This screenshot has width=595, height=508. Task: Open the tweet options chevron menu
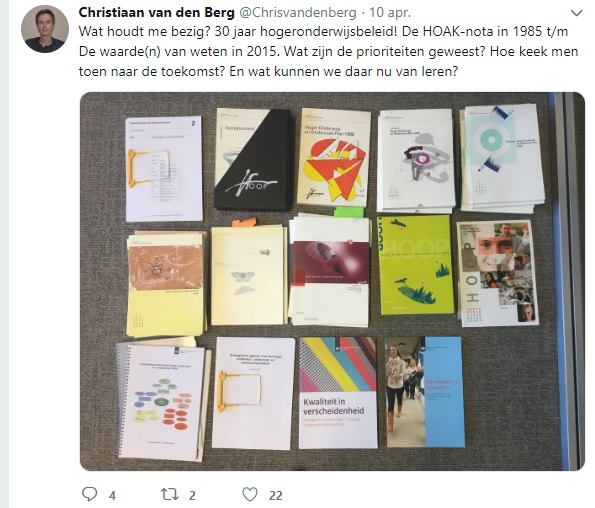point(576,13)
